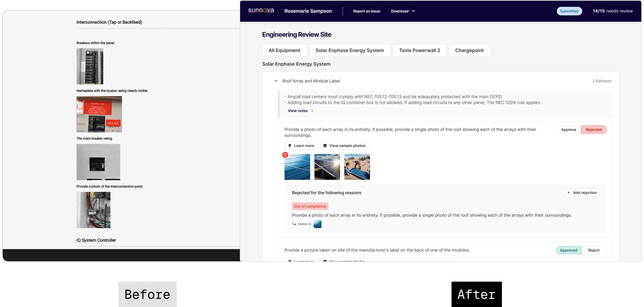Click 'Breakers within the panel.' caption
644x307 pixels.
[x=96, y=43]
